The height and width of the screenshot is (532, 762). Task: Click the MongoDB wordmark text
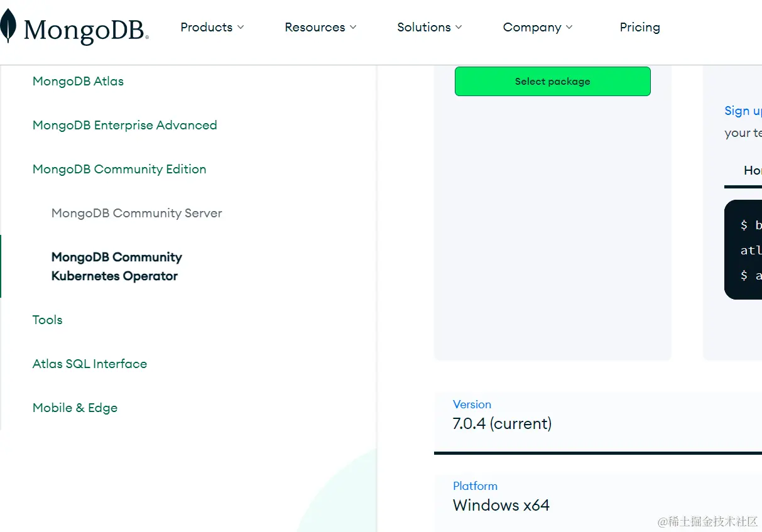click(85, 30)
